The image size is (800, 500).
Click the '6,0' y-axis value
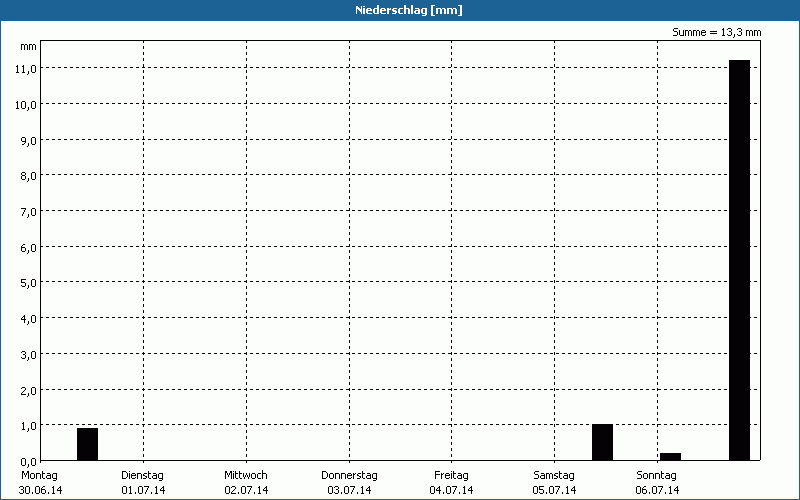pyautogui.click(x=28, y=247)
